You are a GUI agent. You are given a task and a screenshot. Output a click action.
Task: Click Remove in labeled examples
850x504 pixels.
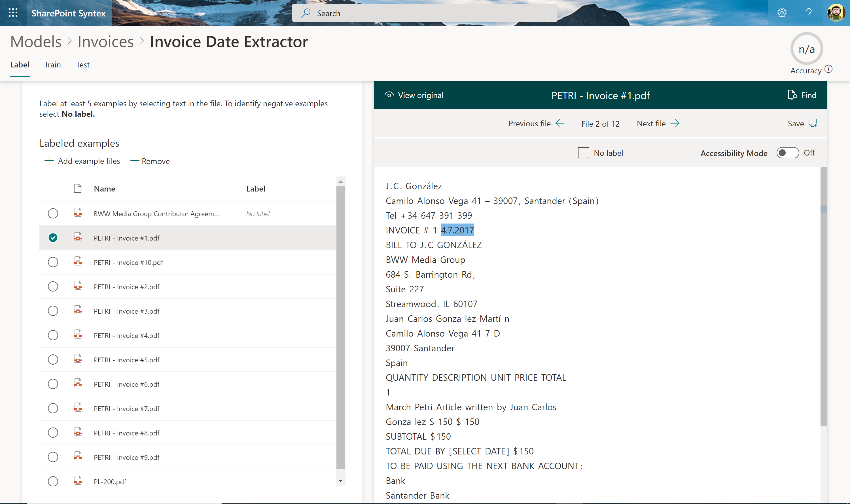(x=150, y=161)
